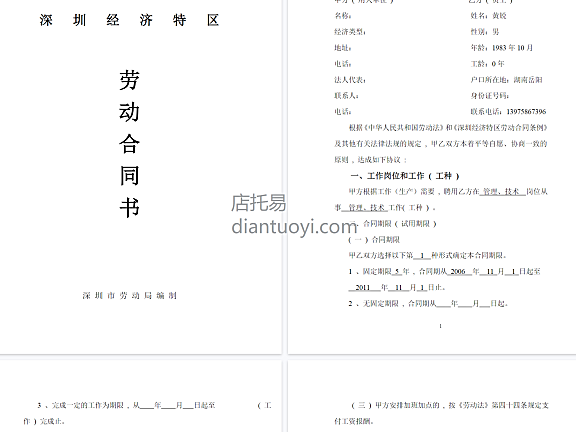
Task: Click the phone number '13975867396'
Action: point(526,111)
